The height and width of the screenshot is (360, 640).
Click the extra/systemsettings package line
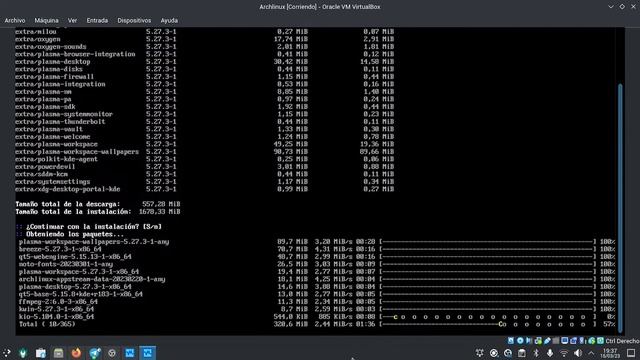[x=204, y=182]
